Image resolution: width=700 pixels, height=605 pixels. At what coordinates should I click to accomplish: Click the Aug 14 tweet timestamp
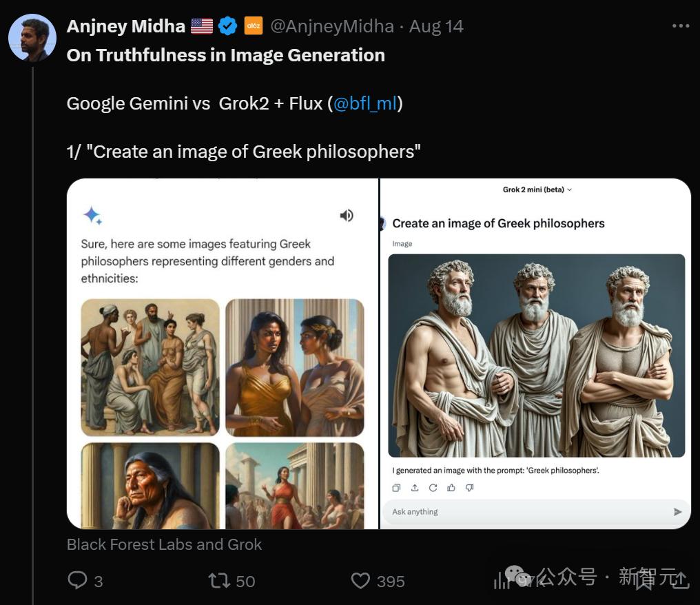point(436,26)
